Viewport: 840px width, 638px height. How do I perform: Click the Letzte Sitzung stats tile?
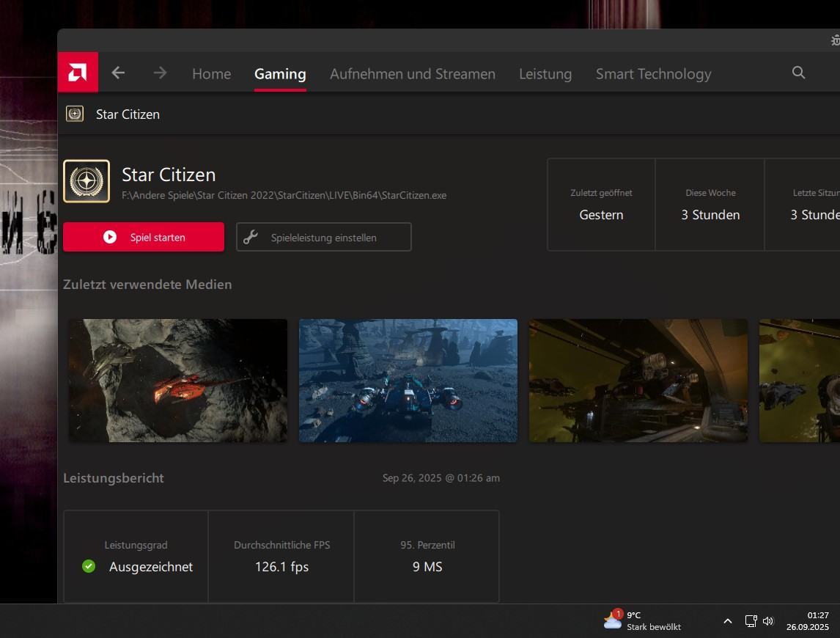click(x=803, y=205)
